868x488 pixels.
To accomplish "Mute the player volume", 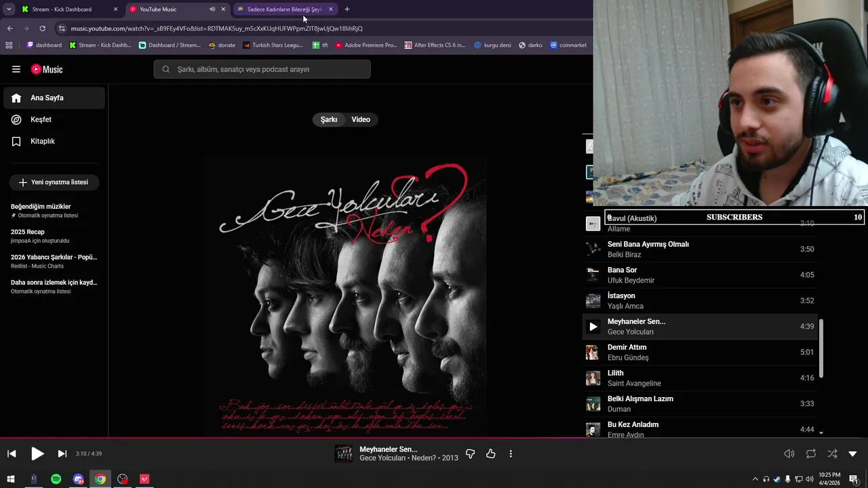I will click(789, 453).
